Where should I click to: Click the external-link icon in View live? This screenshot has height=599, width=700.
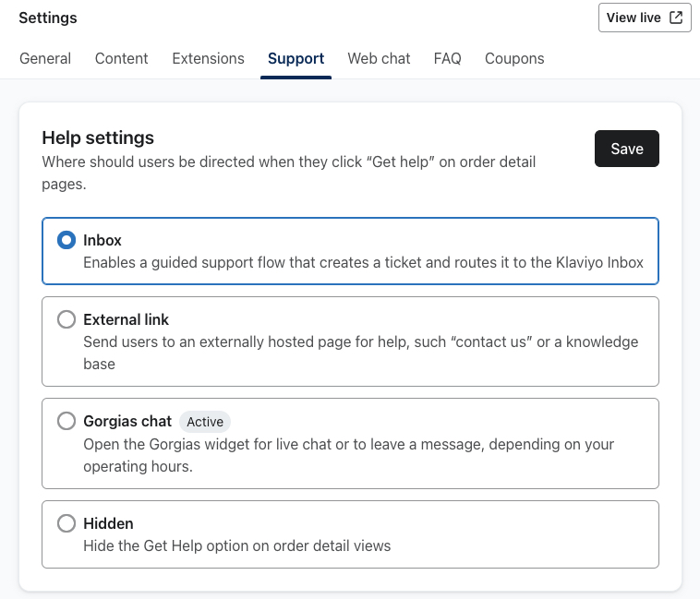tap(676, 18)
